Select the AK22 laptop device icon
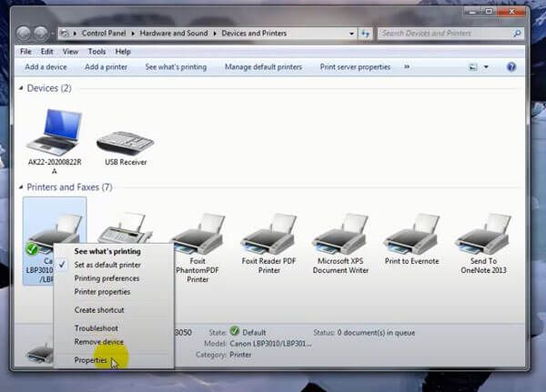The height and width of the screenshot is (392, 546). tap(55, 133)
